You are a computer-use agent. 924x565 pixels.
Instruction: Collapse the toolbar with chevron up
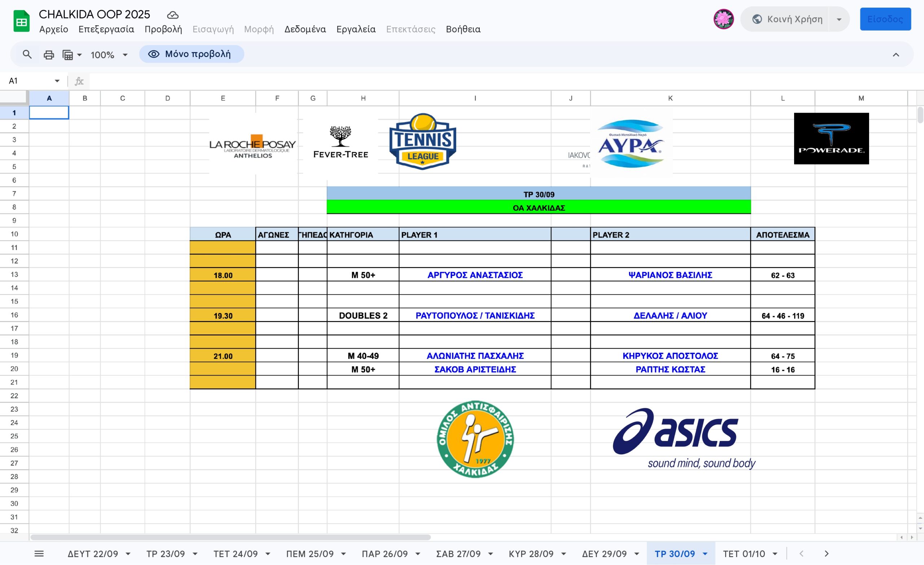pyautogui.click(x=896, y=55)
